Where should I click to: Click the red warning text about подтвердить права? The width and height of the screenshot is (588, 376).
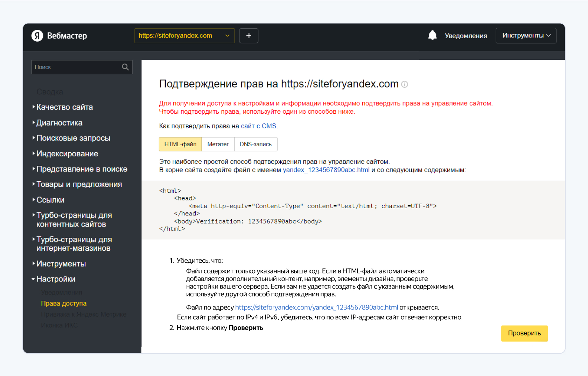point(326,107)
